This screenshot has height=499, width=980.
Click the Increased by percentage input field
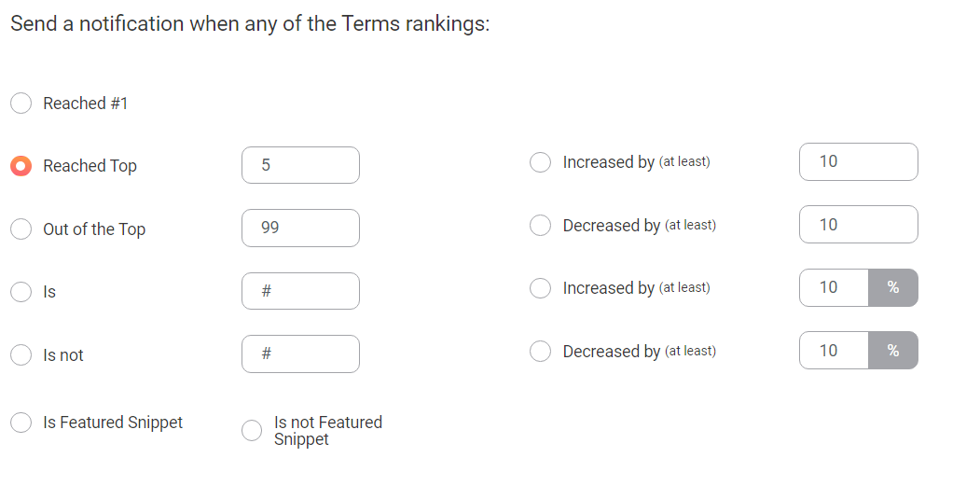tap(834, 287)
